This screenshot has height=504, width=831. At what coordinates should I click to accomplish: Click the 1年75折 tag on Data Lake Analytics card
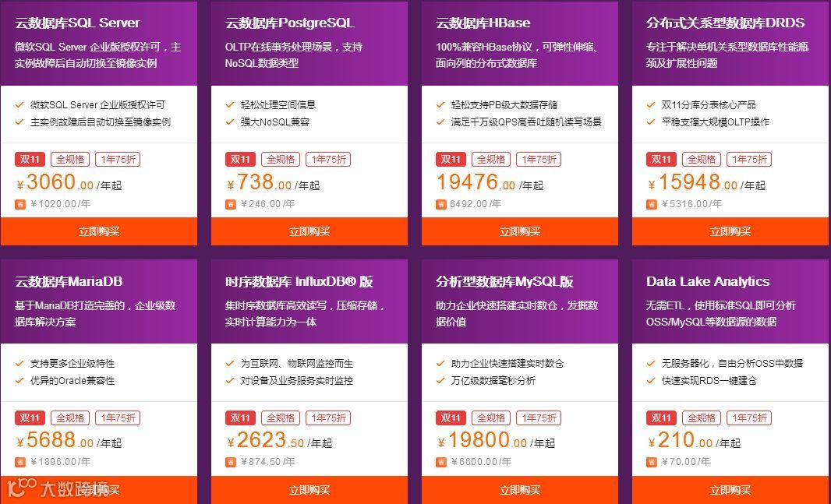[749, 418]
